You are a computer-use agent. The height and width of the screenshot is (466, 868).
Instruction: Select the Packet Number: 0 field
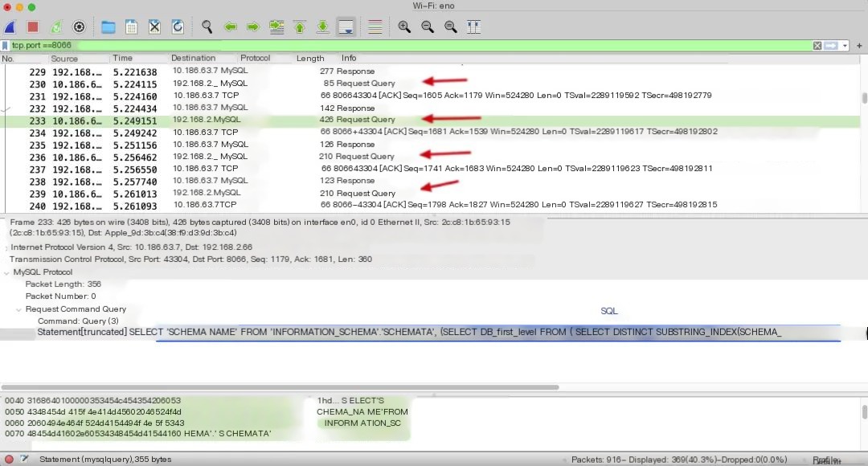pos(61,296)
